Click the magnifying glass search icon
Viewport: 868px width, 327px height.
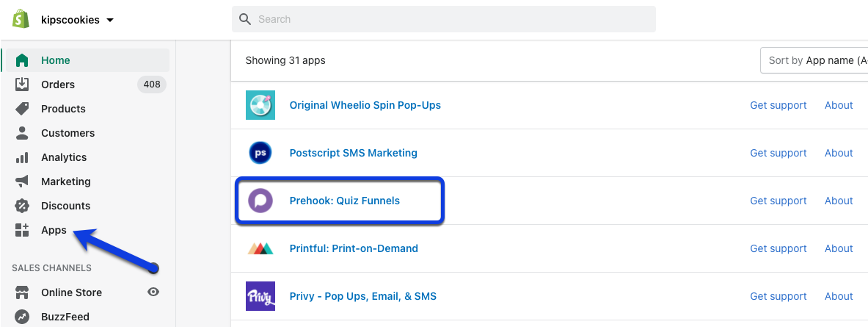click(245, 19)
